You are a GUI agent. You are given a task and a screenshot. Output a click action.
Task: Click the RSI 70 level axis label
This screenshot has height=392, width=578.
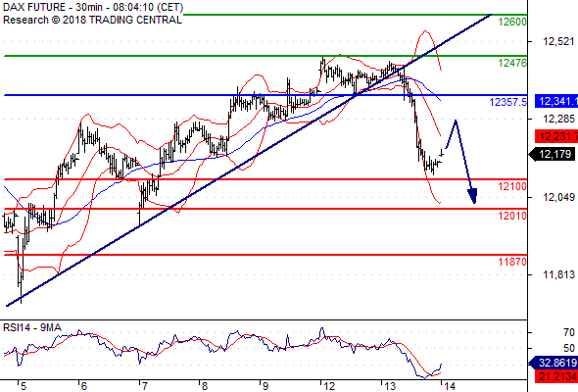pos(569,332)
